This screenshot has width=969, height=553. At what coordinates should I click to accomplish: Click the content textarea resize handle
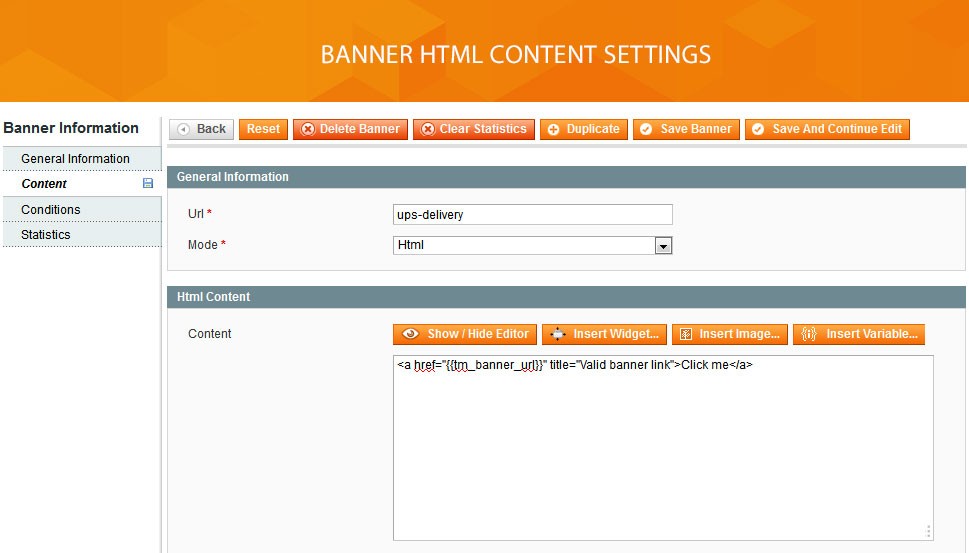(x=927, y=532)
